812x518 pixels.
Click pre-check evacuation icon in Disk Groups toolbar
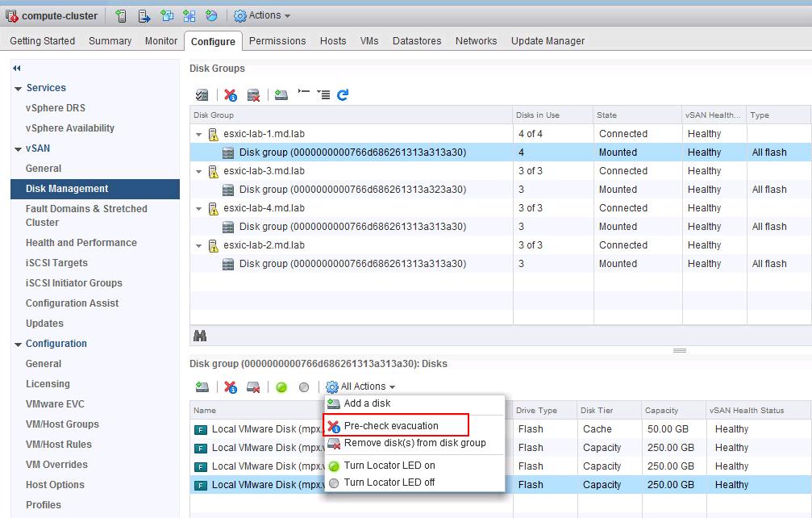tap(231, 94)
